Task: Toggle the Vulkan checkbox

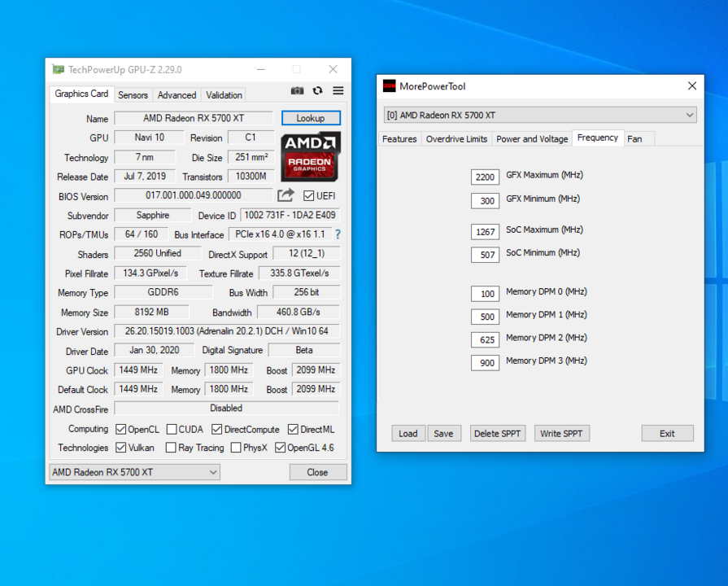Action: pos(120,448)
